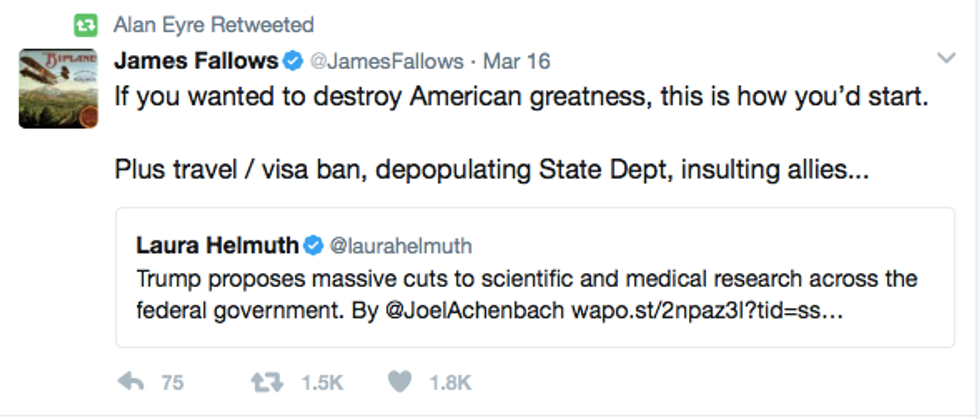This screenshot has width=980, height=419.
Task: Open James Fallows' biplane profile picture
Action: click(58, 88)
